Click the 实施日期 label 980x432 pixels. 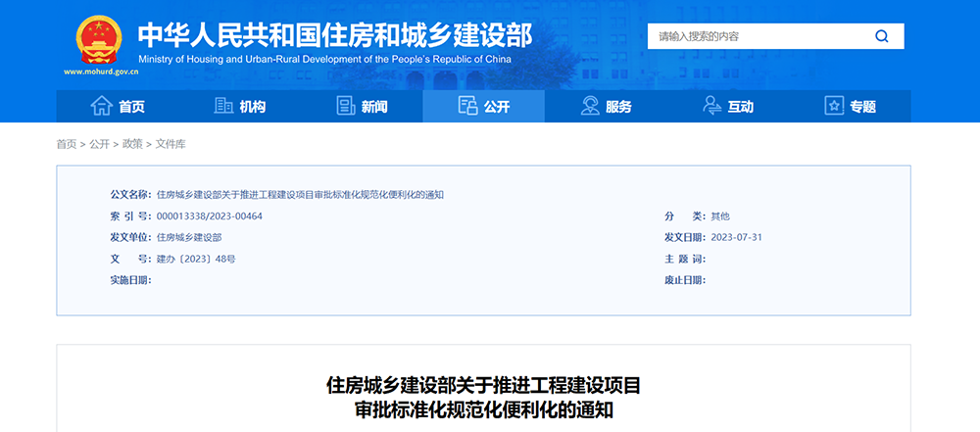[x=130, y=280]
